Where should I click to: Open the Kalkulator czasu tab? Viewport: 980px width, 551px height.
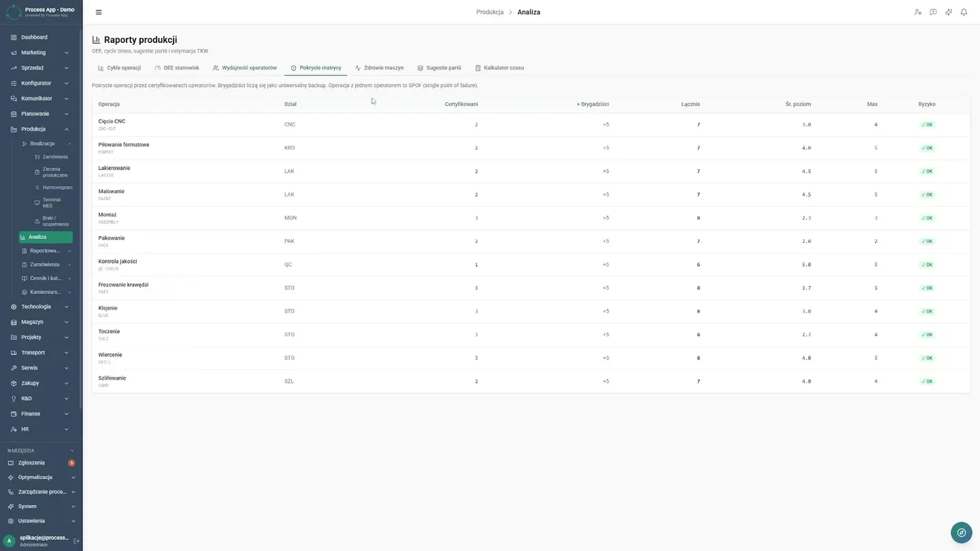tap(500, 68)
